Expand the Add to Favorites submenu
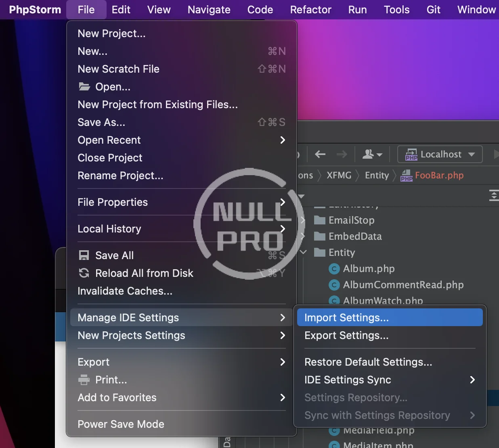This screenshot has height=448, width=499. coord(181,398)
